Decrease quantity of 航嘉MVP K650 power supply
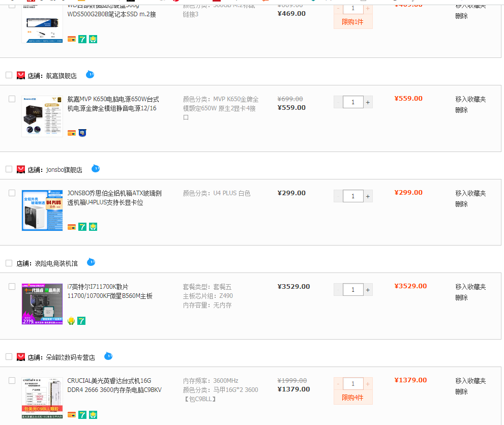 [x=338, y=102]
